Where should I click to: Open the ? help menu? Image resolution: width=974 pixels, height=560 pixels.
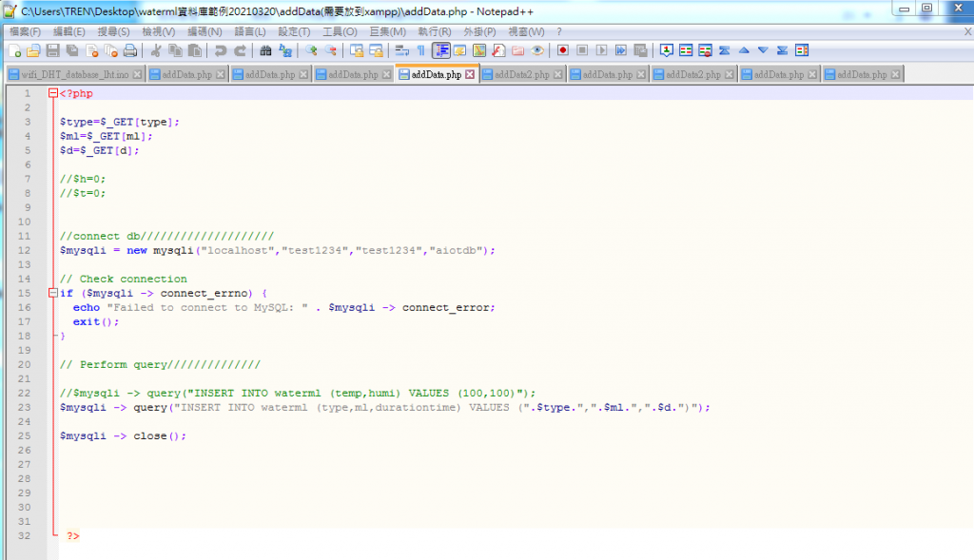coord(559,31)
